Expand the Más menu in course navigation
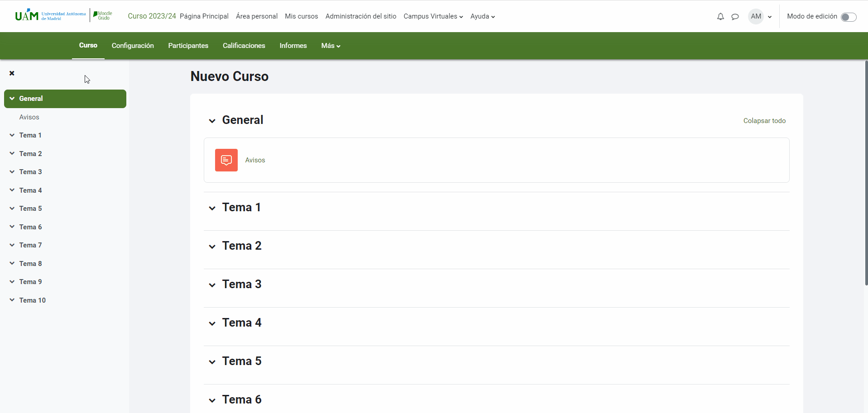Viewport: 868px width, 413px height. point(331,46)
